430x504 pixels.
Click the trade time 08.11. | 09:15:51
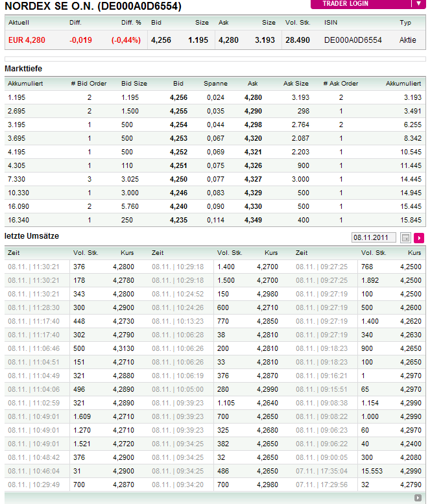[322, 389]
